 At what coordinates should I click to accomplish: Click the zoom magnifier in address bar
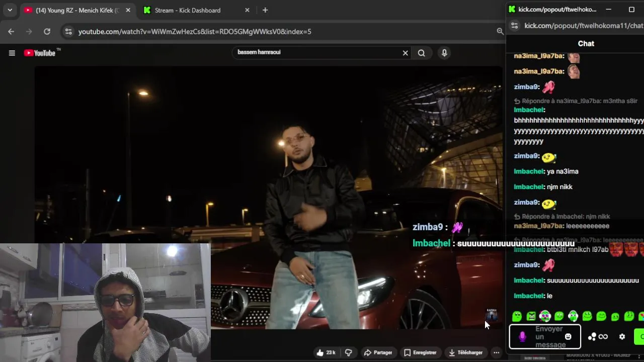click(500, 31)
